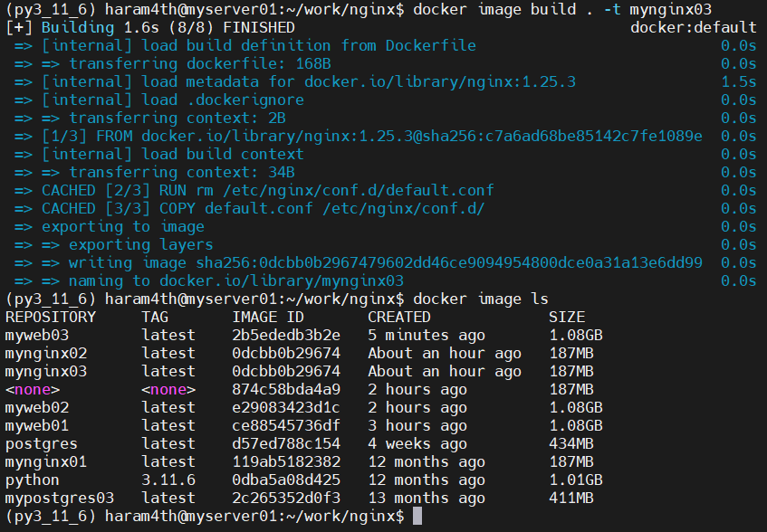Viewport: 767px width, 532px height.
Task: Click image ID d57ed788c154
Action: [x=286, y=443]
